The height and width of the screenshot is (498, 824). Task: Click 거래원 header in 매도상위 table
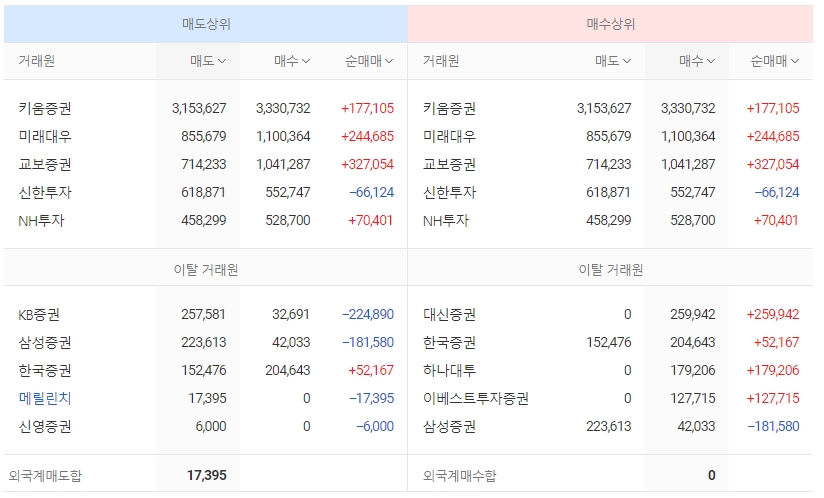(36, 61)
